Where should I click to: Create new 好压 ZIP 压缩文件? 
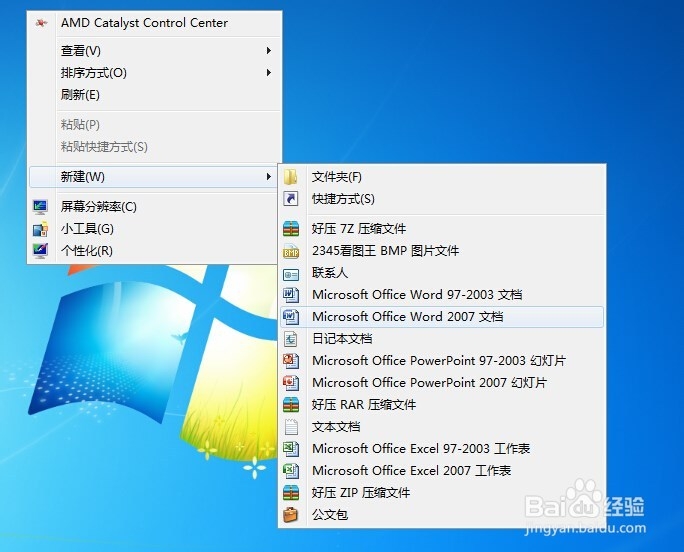tap(442, 493)
